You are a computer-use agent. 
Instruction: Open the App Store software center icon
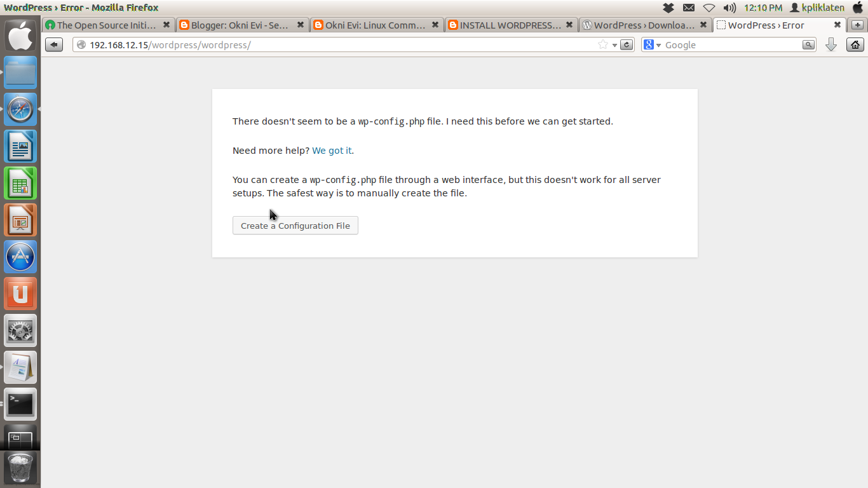[x=21, y=257]
